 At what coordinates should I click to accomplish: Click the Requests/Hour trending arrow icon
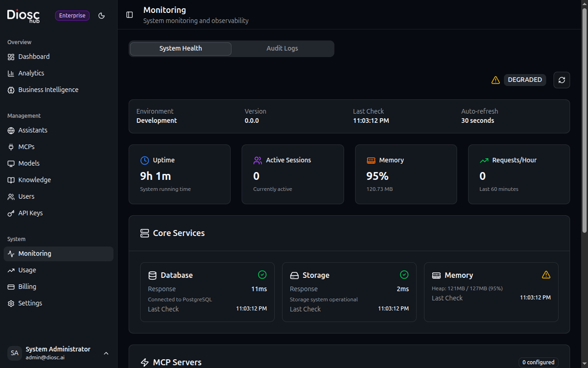(484, 161)
